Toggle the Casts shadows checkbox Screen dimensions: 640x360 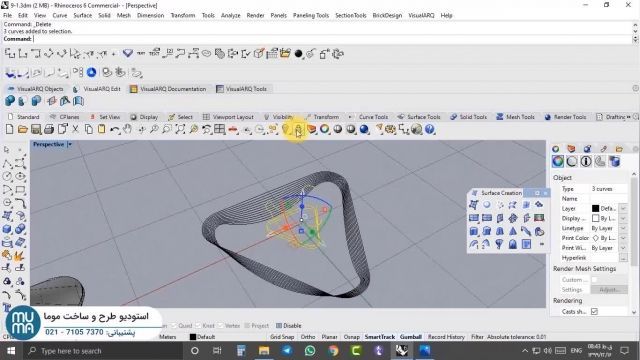coord(594,311)
